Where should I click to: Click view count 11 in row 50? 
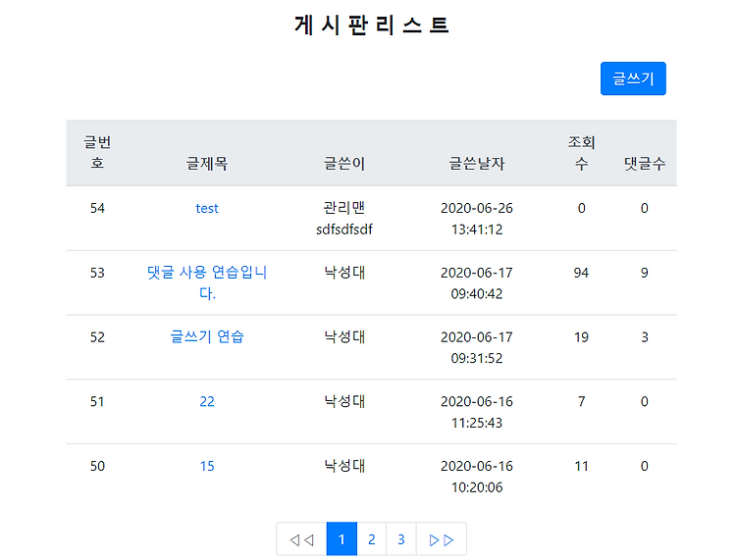click(x=581, y=466)
